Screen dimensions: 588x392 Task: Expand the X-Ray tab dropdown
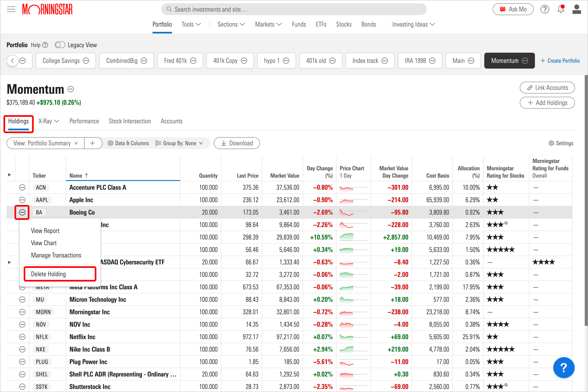49,121
